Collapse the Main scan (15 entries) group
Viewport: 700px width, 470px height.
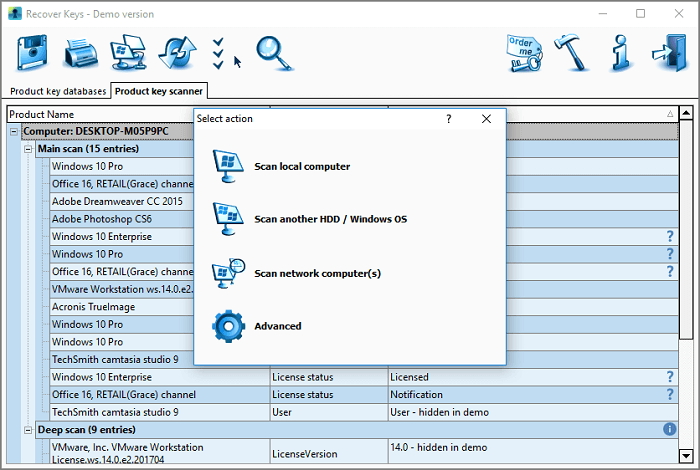click(28, 149)
